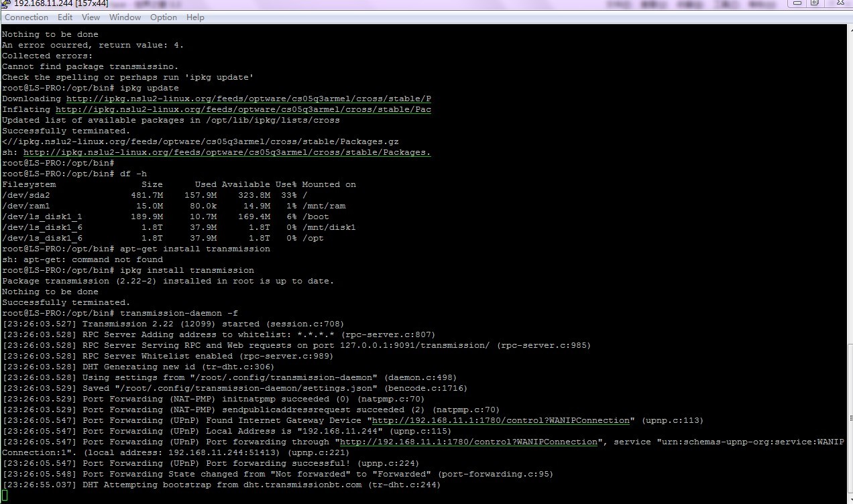
Task: Open the Packages URL on the sh: line
Action: 227,153
